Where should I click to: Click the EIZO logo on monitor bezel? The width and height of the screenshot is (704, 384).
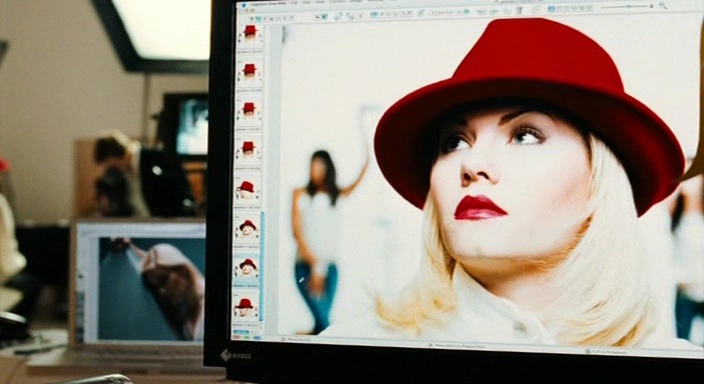coord(235,356)
